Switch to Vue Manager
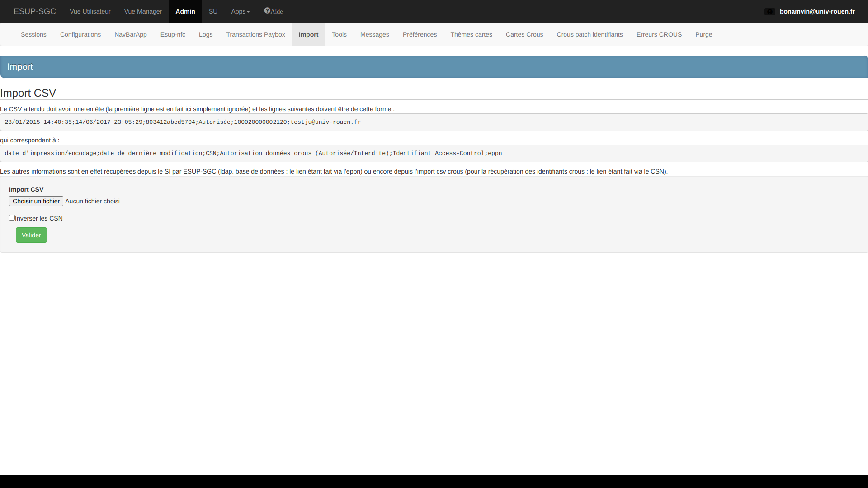Viewport: 868px width, 488px height. (x=143, y=11)
